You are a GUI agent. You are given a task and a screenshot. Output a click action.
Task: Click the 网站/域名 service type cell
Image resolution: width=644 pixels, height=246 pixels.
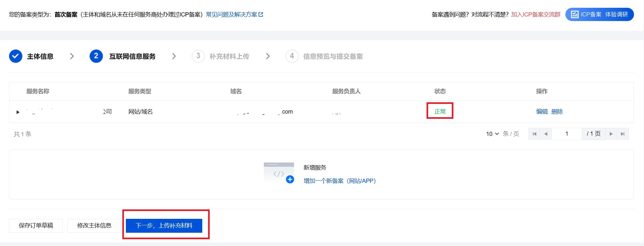tap(140, 112)
